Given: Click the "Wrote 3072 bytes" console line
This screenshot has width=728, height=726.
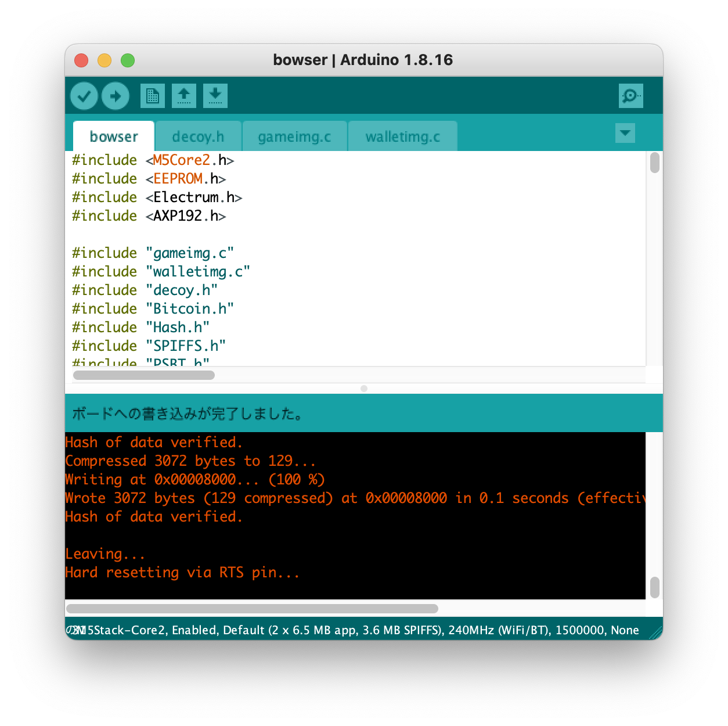Looking at the screenshot, I should click(355, 498).
